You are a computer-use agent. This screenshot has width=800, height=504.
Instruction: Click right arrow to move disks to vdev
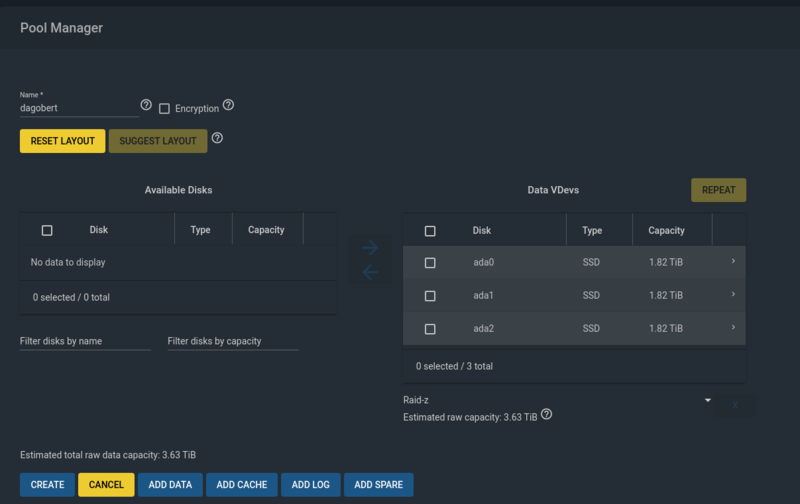point(370,248)
